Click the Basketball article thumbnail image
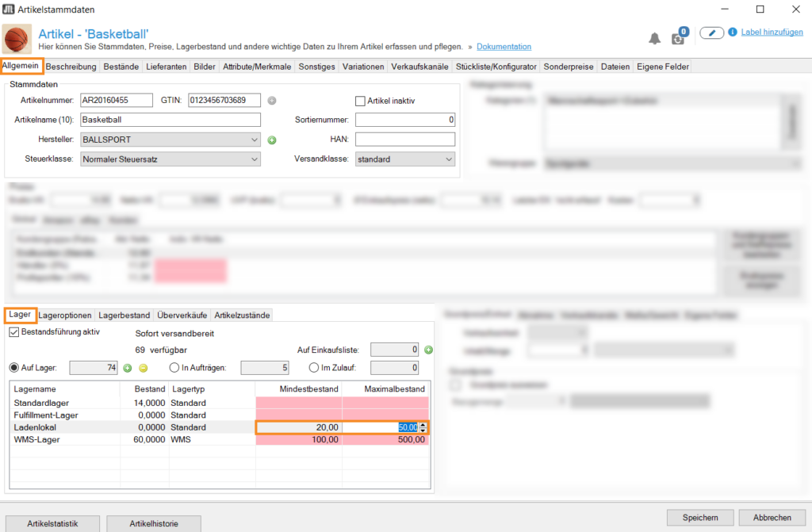 [17, 39]
